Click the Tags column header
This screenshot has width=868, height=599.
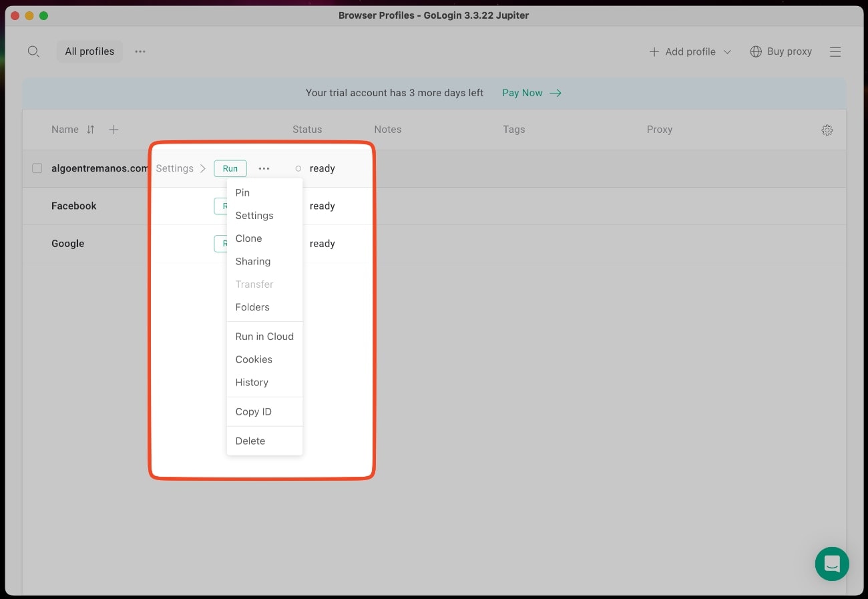click(514, 130)
